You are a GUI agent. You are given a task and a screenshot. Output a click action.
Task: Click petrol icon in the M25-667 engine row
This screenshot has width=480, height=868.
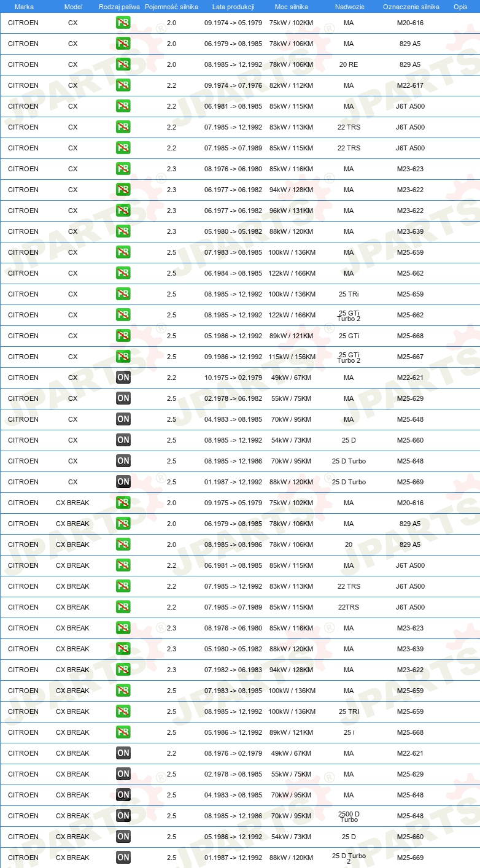(x=123, y=357)
